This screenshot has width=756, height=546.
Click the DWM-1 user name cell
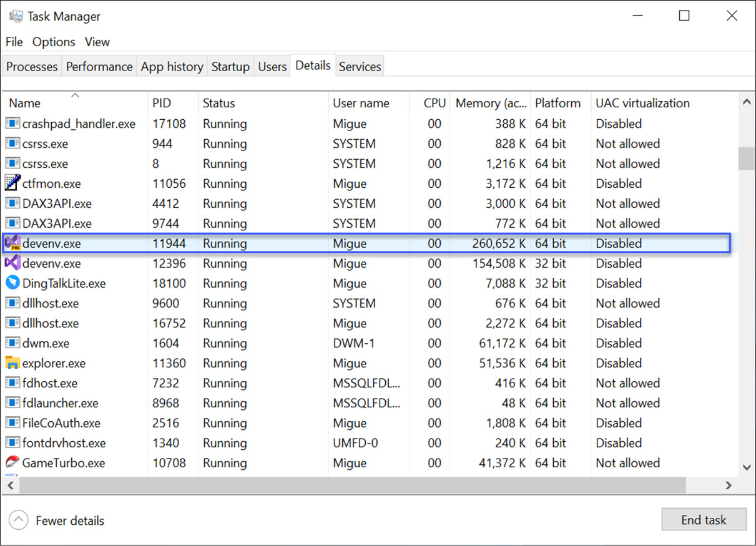(x=353, y=343)
